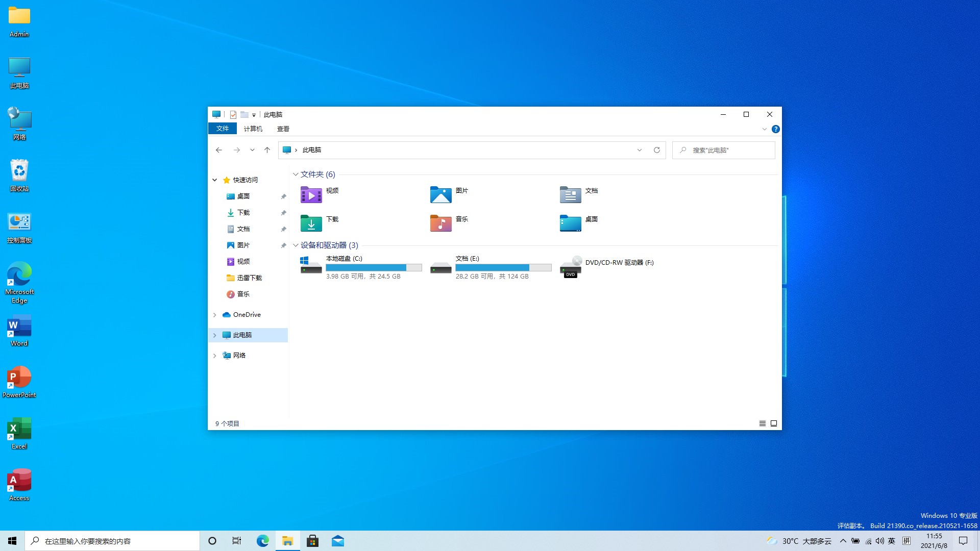Open the DVD/CD-RW 驱动器 (F:)

[619, 262]
